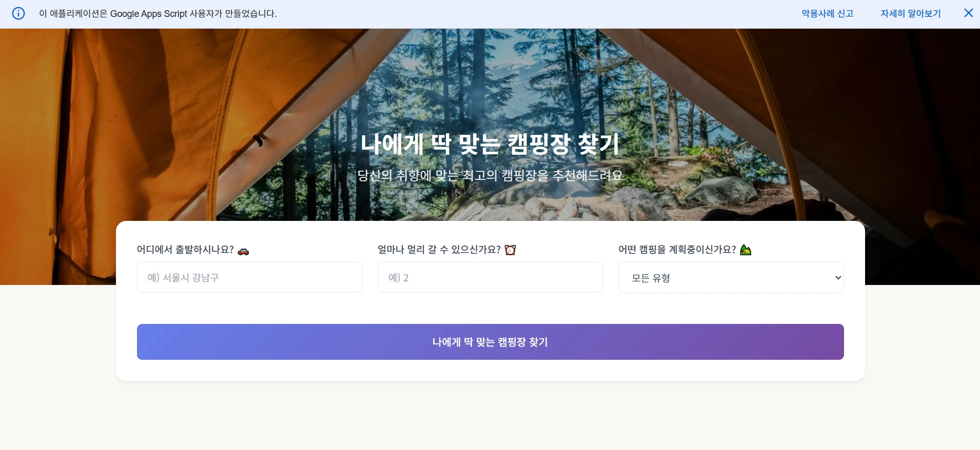Click the 어떤 캠핑을 계획중이신가요? label

coord(677,250)
